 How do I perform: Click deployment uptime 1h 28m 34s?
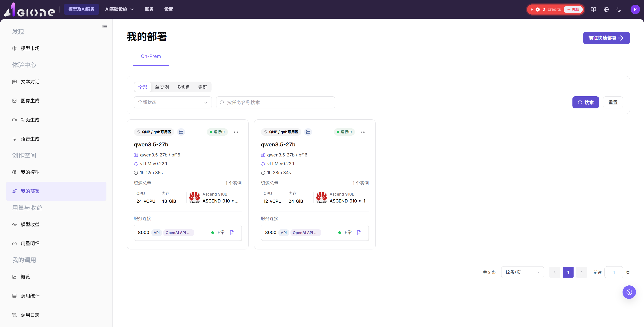tap(279, 173)
